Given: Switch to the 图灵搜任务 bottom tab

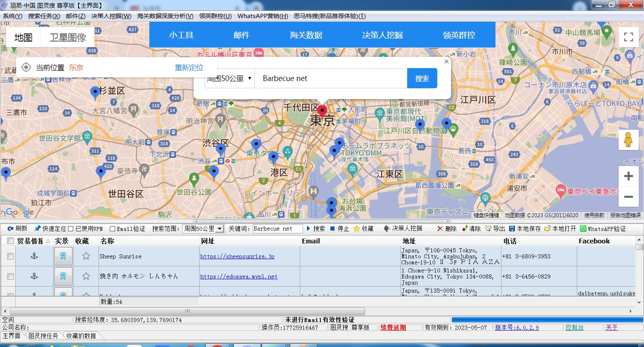Looking at the screenshot, I should [x=43, y=336].
